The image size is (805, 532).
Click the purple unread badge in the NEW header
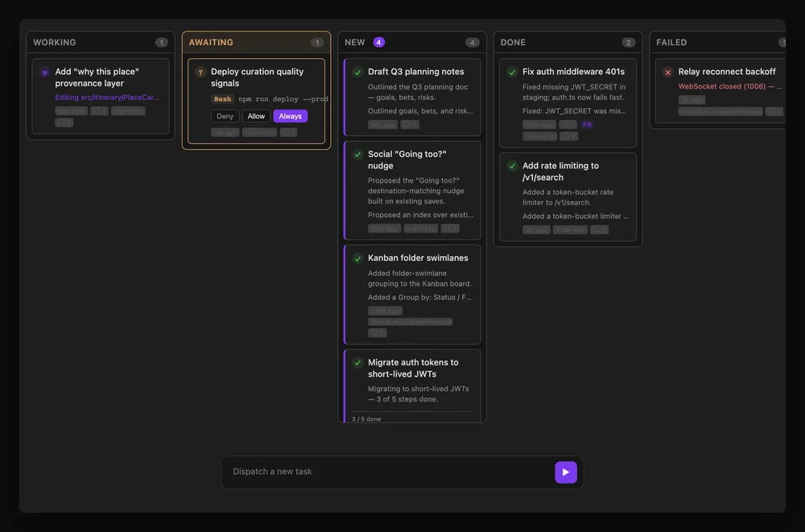tap(379, 42)
